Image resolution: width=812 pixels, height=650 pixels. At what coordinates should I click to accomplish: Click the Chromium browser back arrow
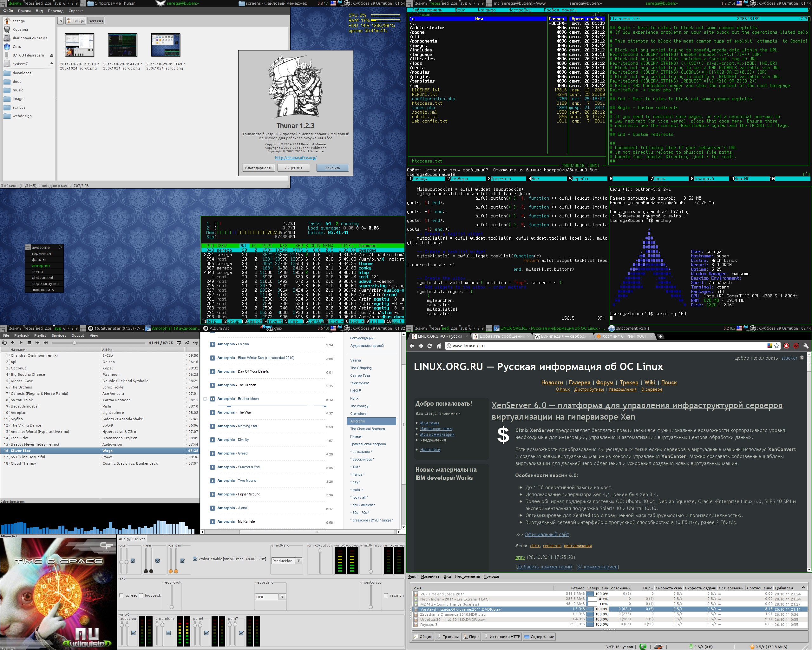pos(412,346)
